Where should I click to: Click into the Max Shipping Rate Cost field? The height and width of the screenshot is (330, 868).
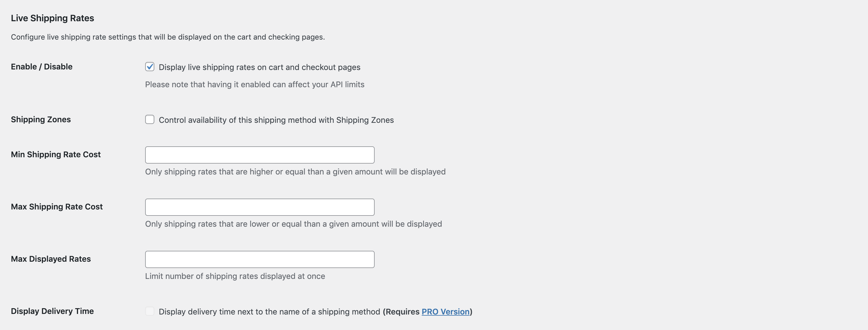[260, 207]
